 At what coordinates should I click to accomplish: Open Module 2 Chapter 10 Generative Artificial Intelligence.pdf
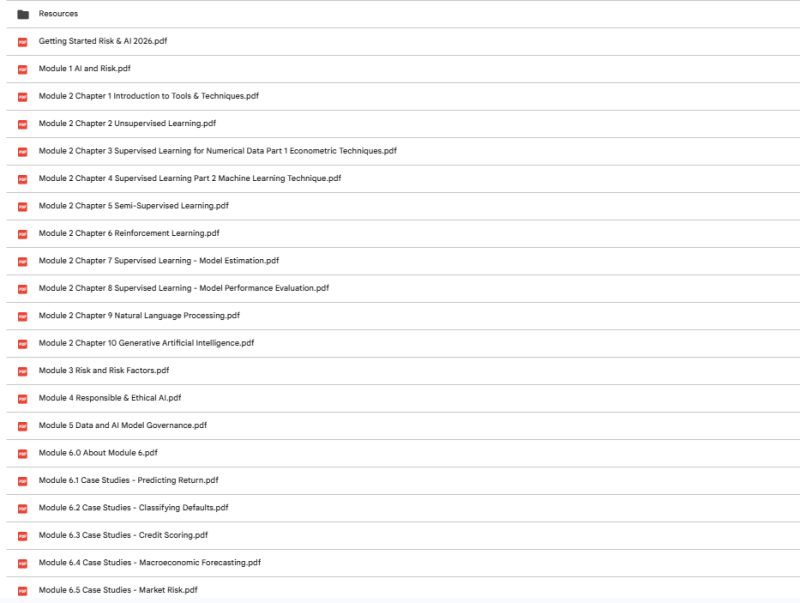click(146, 343)
